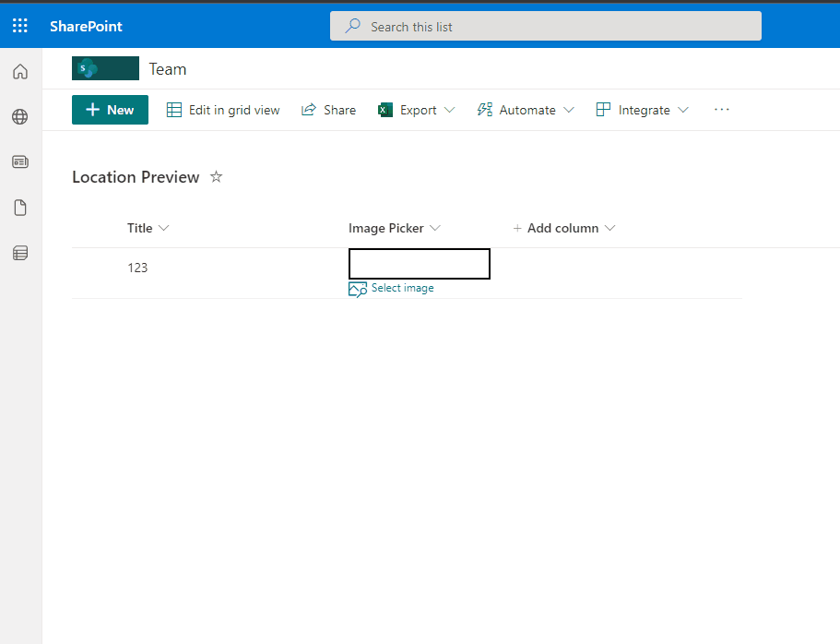
Task: Open My files page icon
Action: (x=20, y=208)
